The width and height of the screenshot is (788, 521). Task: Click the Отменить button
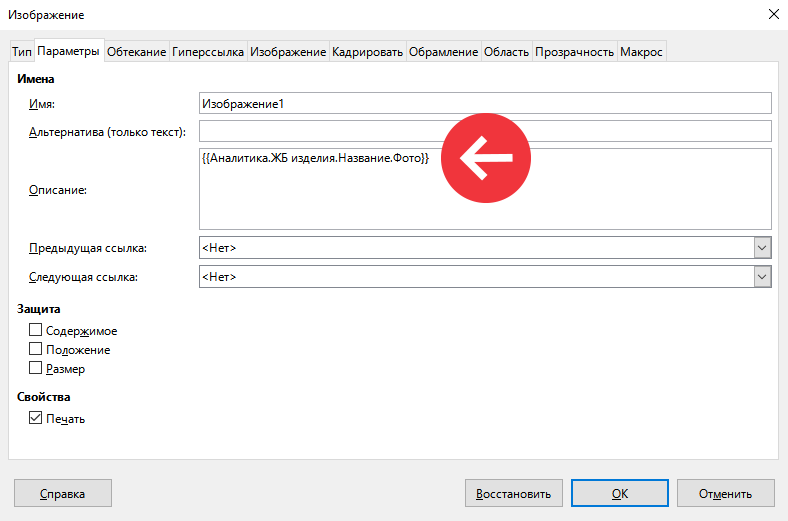725,493
